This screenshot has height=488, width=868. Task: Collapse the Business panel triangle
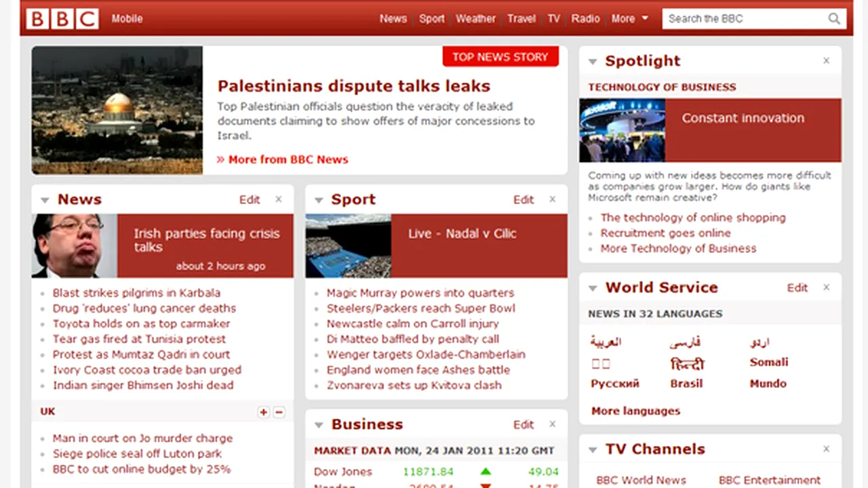pyautogui.click(x=319, y=425)
